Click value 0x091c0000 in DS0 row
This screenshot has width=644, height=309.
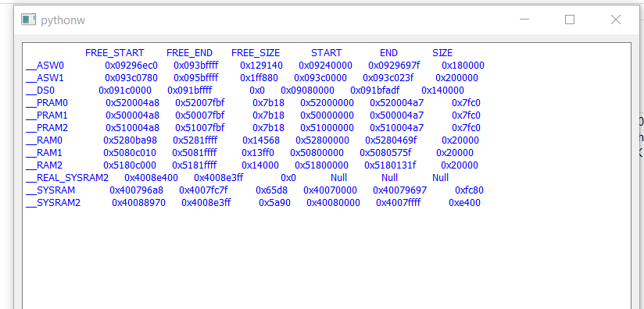[x=125, y=91]
